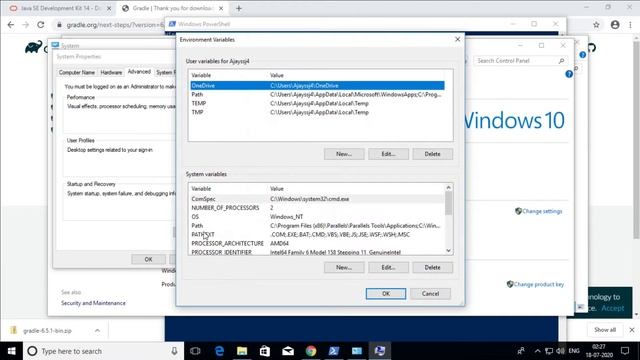Viewport: 640px width, 360px height.
Task: Reload the page in Chrome
Action: coord(40,25)
